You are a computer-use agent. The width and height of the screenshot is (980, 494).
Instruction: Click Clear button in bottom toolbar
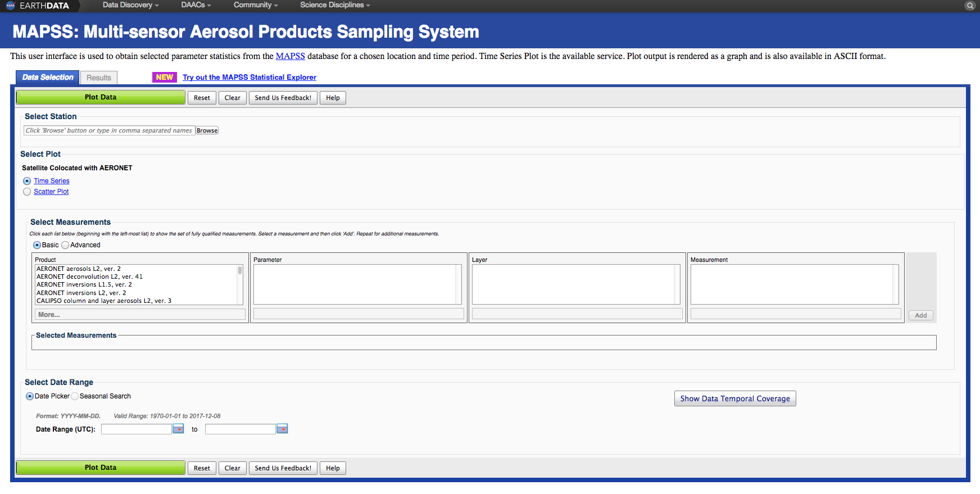click(x=233, y=468)
